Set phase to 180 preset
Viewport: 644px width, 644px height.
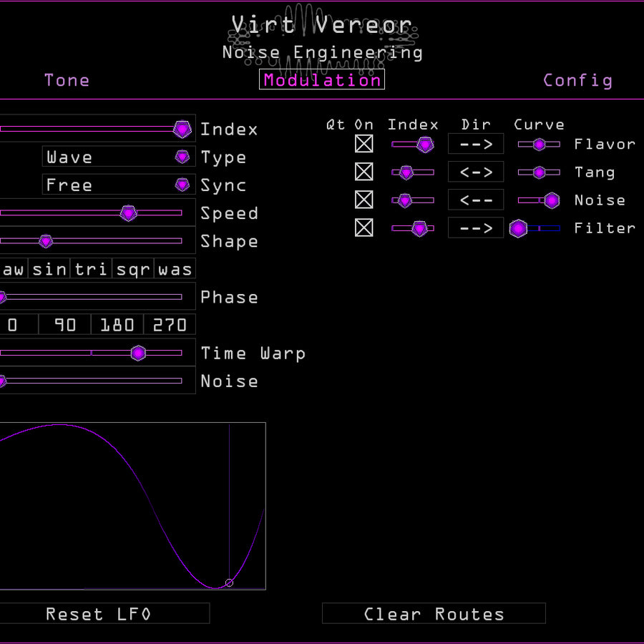[117, 325]
